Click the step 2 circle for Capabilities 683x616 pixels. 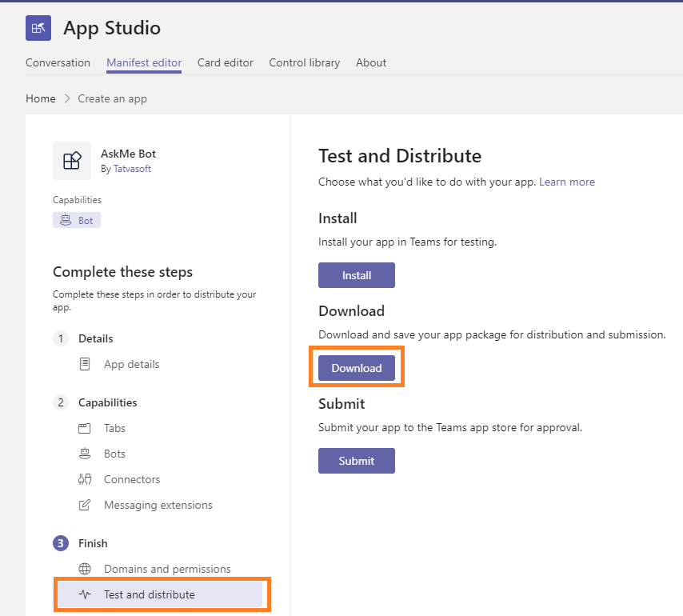tap(61, 402)
